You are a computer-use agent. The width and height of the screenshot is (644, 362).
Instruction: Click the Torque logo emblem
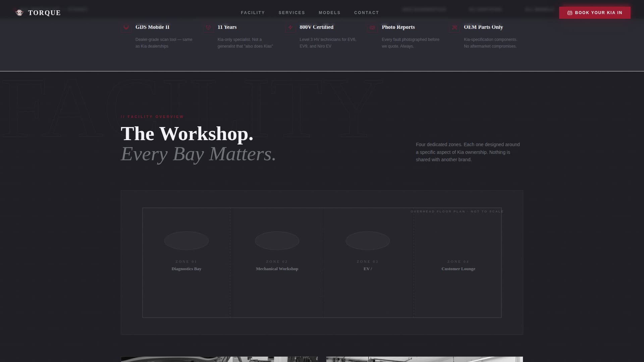[19, 13]
